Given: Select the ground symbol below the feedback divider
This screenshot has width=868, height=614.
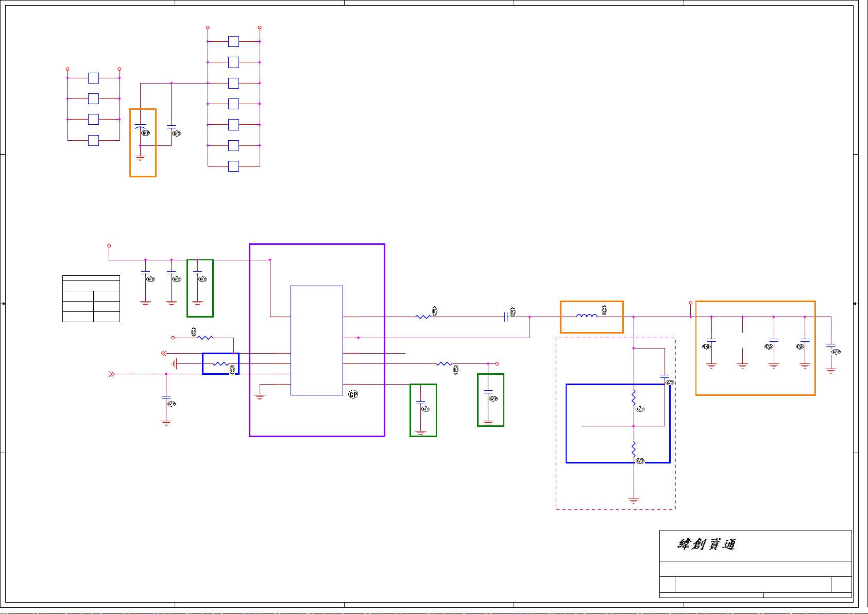Looking at the screenshot, I should point(634,500).
